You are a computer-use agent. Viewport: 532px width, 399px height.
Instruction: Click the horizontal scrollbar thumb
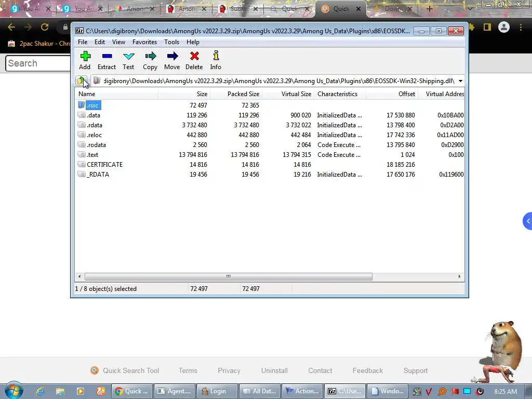click(229, 276)
